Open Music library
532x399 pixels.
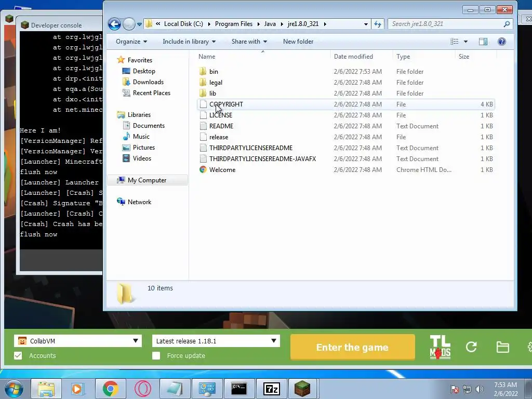pyautogui.click(x=136, y=137)
